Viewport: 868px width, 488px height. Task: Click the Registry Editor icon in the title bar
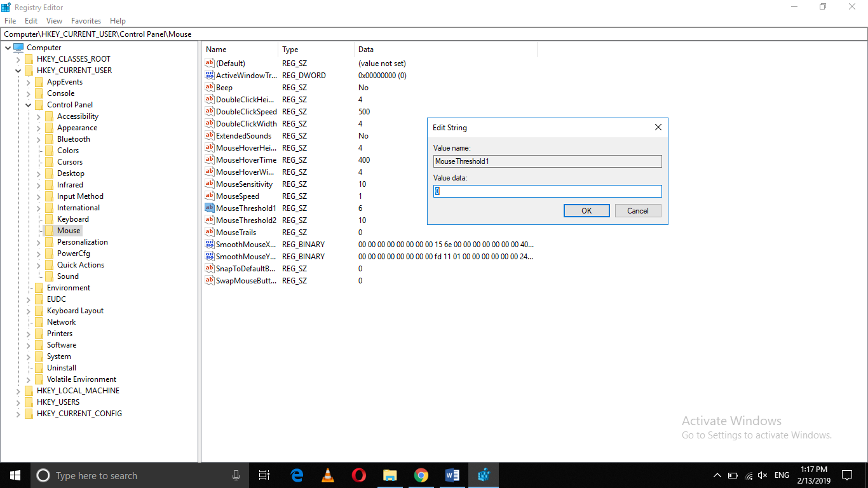(6, 7)
